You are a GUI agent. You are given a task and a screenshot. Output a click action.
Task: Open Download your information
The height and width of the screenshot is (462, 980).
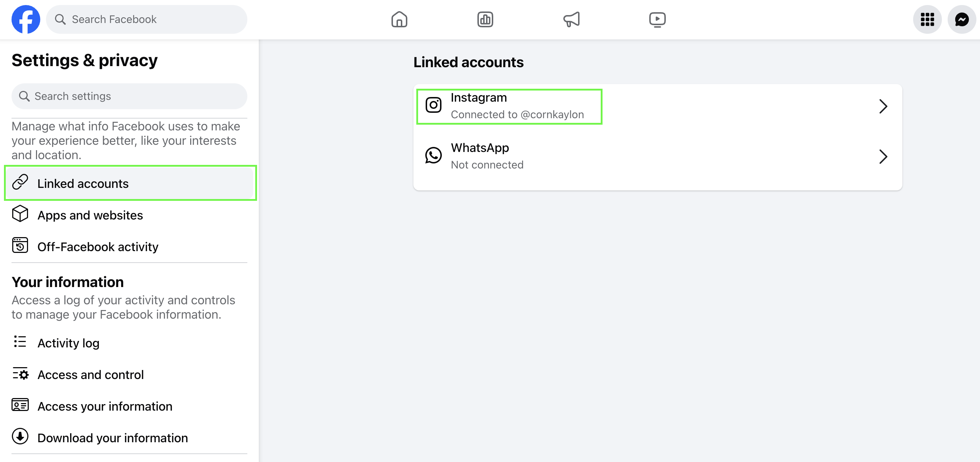[112, 438]
